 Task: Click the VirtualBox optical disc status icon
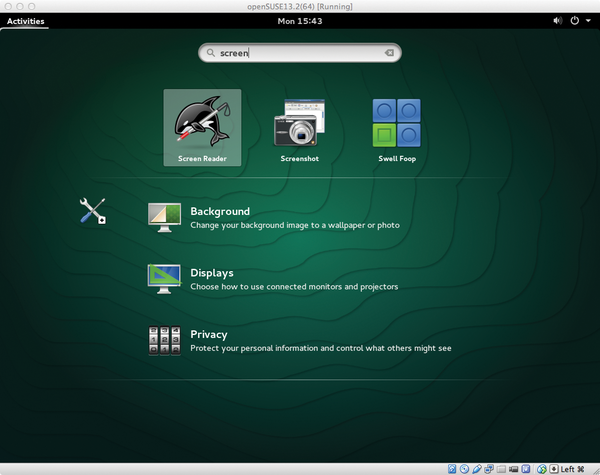[x=464, y=469]
